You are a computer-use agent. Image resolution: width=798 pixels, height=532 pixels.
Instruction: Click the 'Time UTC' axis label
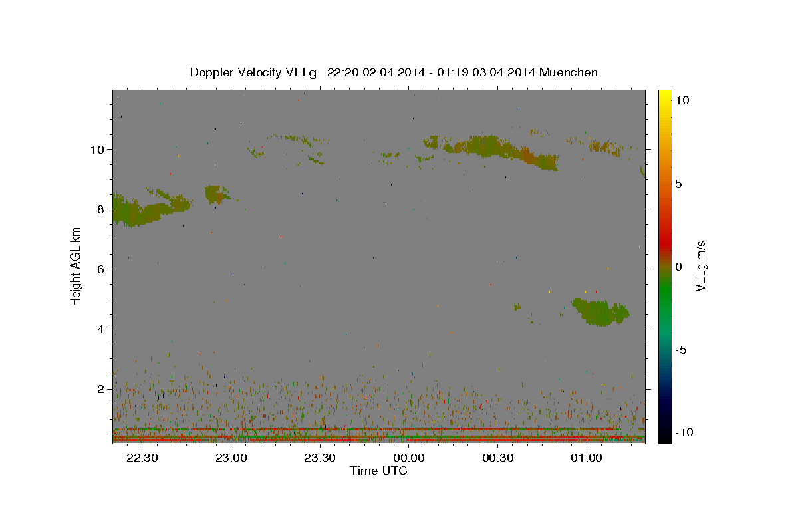(x=378, y=471)
